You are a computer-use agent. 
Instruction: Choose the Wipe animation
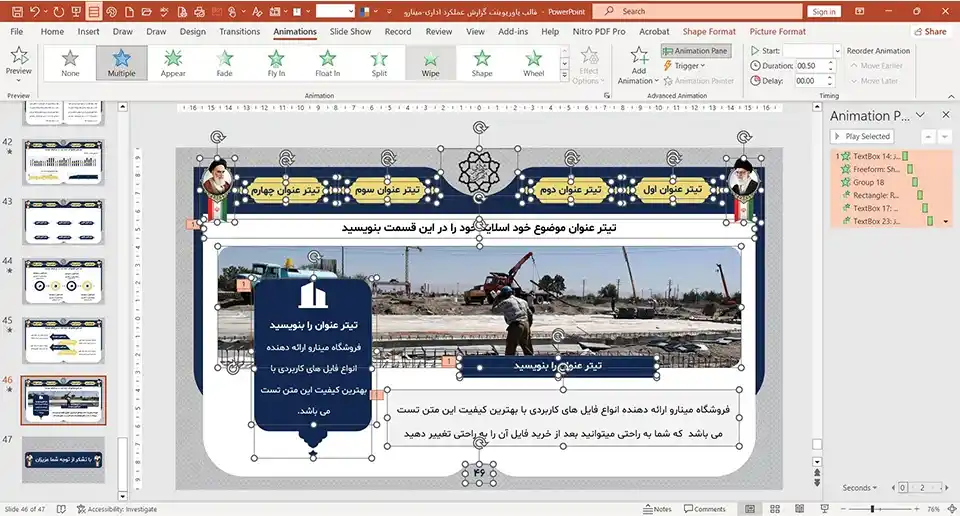[x=430, y=63]
